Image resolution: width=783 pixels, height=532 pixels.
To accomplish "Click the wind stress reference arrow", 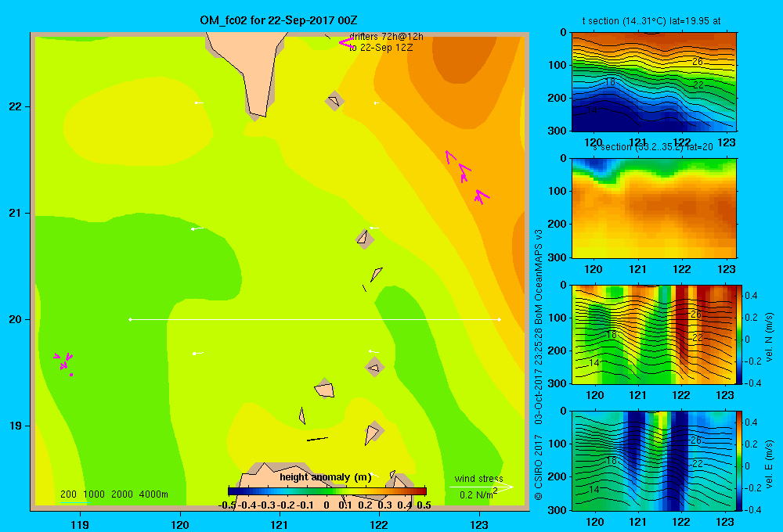I will point(482,487).
